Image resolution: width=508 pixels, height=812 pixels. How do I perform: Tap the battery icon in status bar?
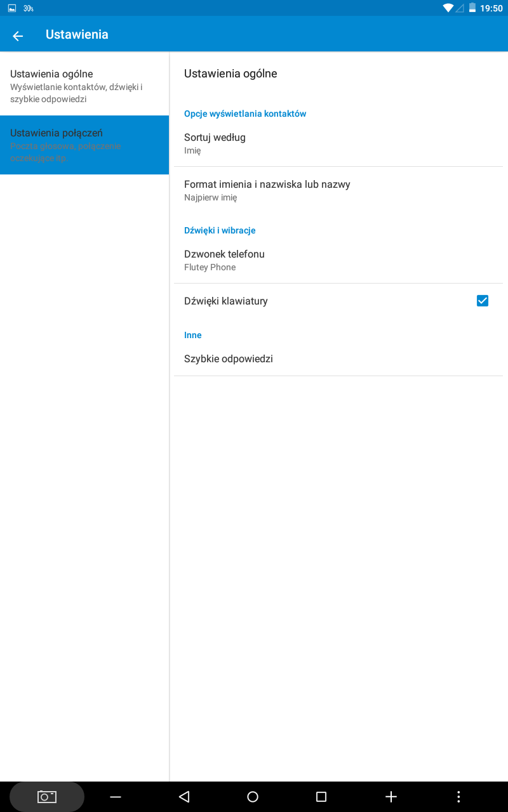(472, 8)
